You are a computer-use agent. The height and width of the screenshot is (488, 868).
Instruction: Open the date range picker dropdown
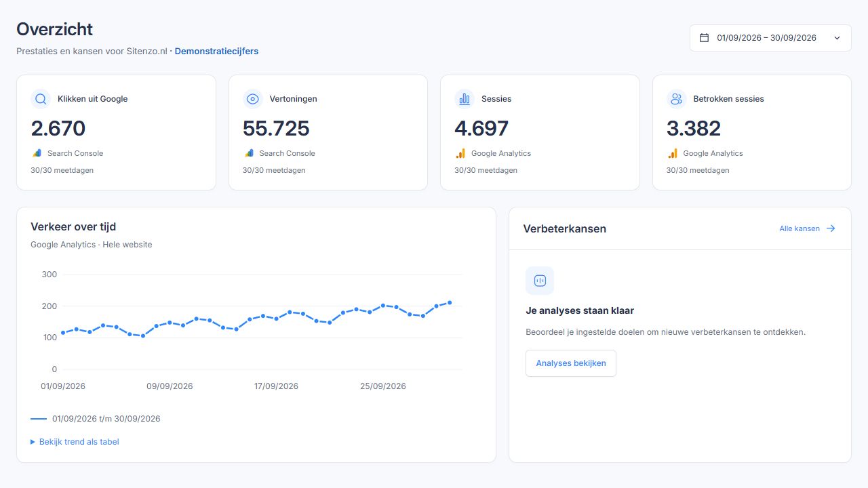(770, 38)
